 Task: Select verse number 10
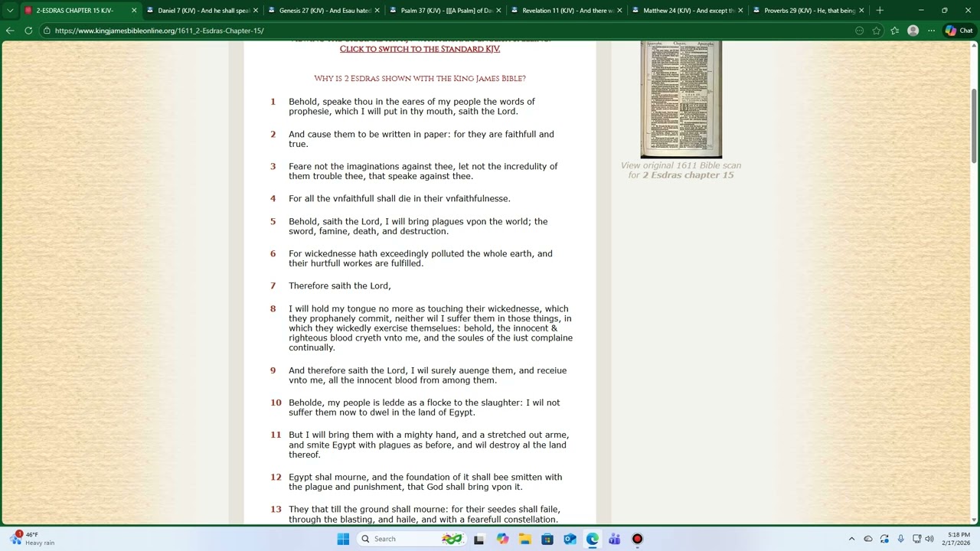[x=276, y=403]
